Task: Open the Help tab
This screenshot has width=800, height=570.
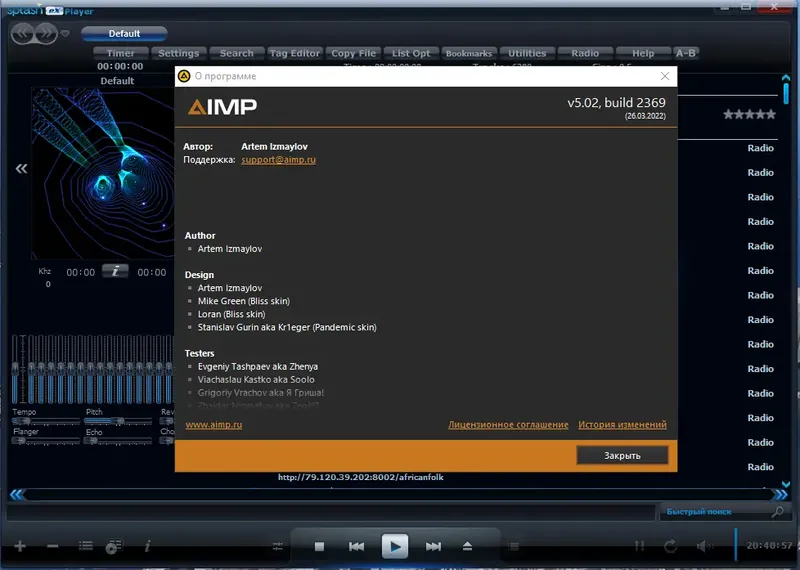Action: pos(643,53)
